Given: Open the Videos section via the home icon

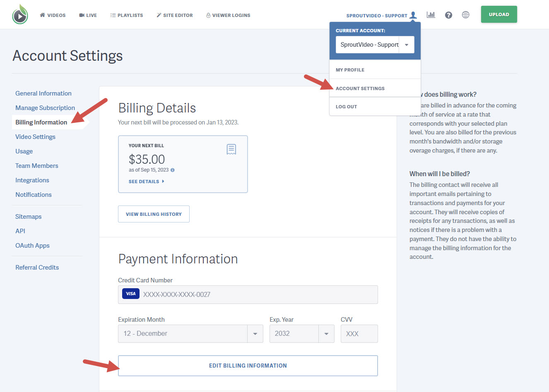Looking at the screenshot, I should click(42, 15).
